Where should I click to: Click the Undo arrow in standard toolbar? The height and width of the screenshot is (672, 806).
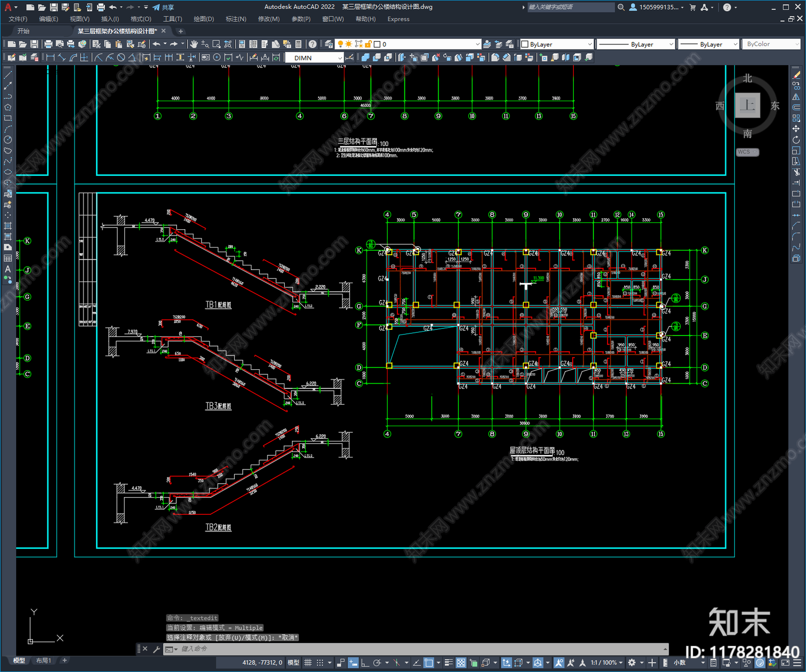pos(157,44)
